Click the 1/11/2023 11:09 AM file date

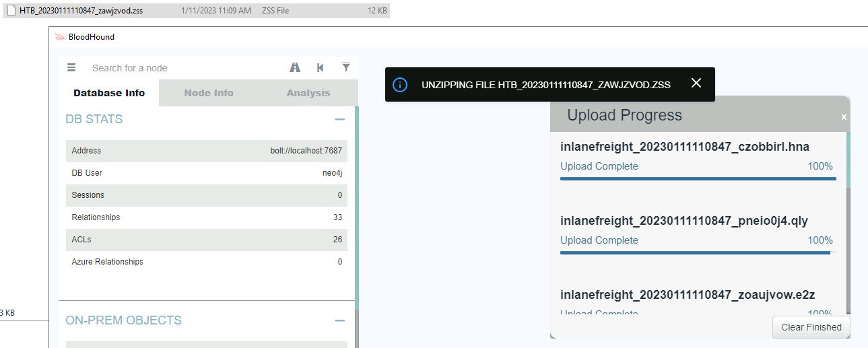coord(216,11)
